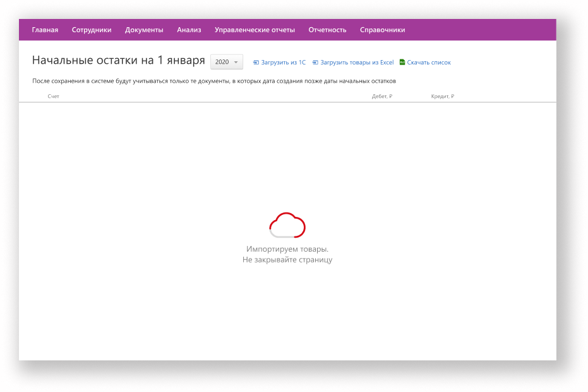Click the Скачать список link

click(x=429, y=63)
